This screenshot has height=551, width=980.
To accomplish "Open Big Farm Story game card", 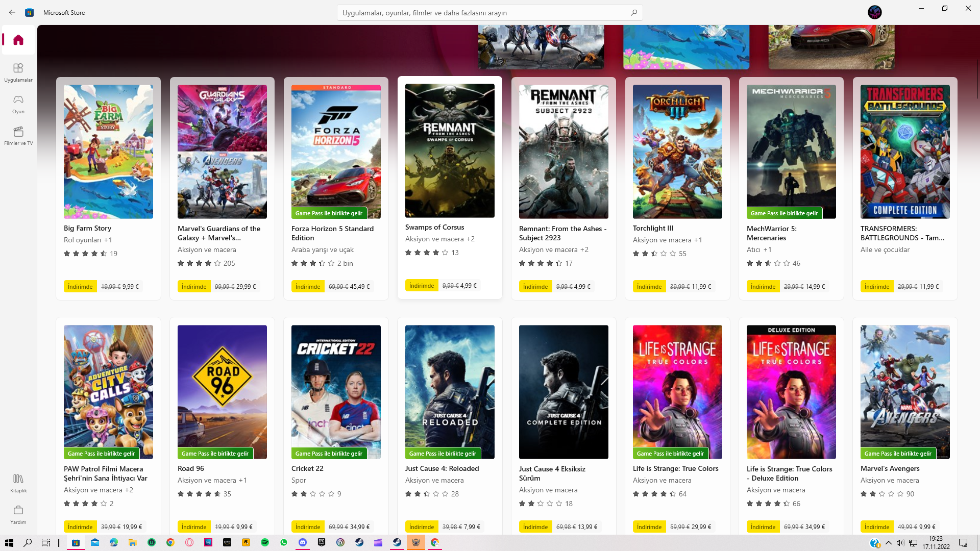I will pos(108,152).
